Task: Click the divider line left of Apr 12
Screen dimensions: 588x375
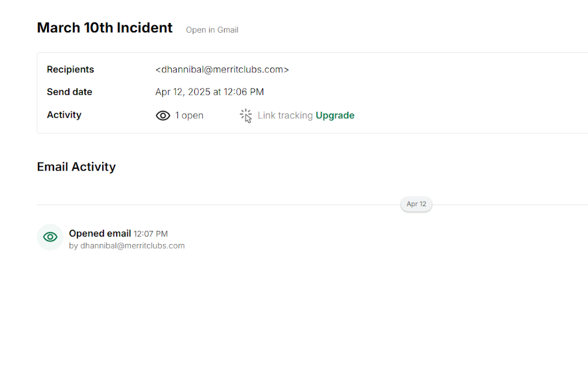Action: tap(218, 204)
